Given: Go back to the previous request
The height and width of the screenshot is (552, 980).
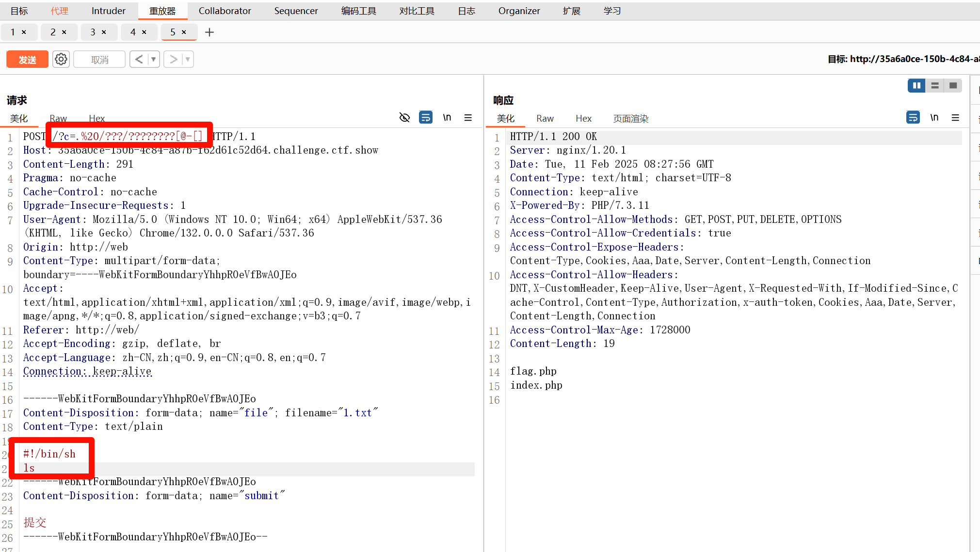Looking at the screenshot, I should click(x=139, y=59).
